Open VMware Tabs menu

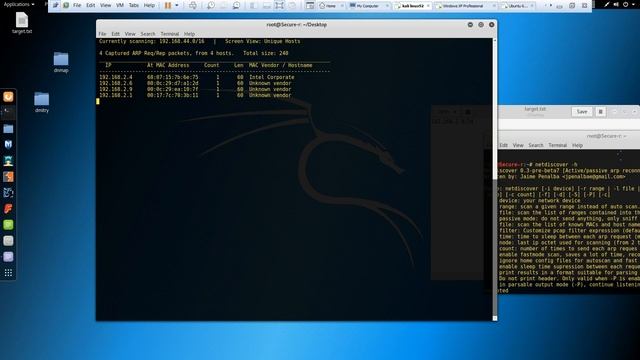[134, 5]
